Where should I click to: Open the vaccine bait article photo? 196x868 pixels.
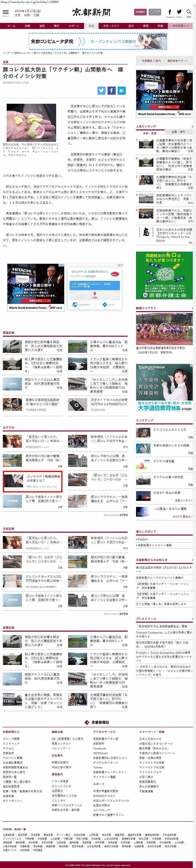pyautogui.click(x=31, y=123)
